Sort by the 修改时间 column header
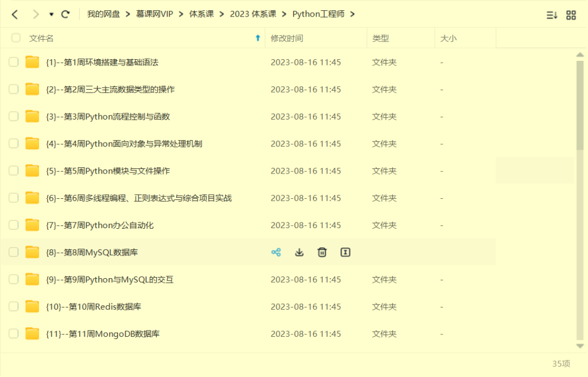The width and height of the screenshot is (588, 377). [x=287, y=39]
